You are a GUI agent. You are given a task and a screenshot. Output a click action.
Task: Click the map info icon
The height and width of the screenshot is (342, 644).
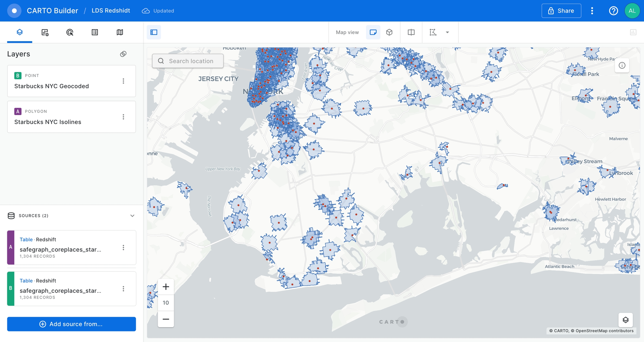(622, 65)
